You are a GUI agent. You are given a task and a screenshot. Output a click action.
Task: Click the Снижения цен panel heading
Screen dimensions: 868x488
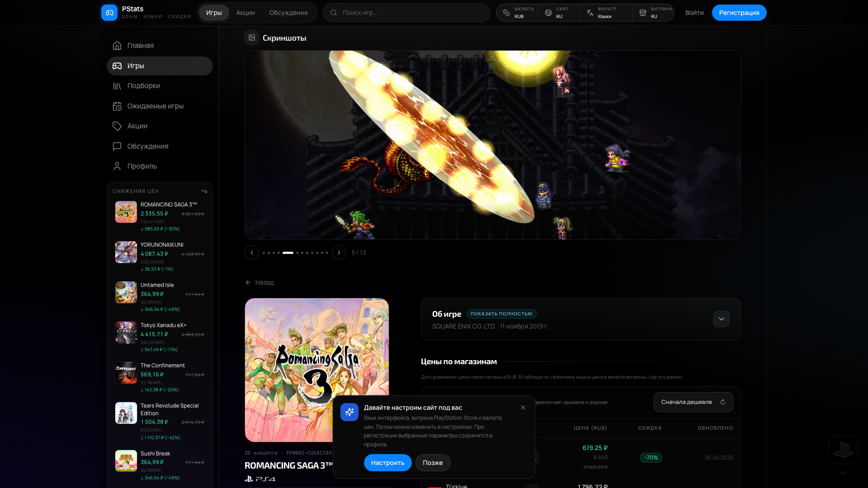click(136, 191)
